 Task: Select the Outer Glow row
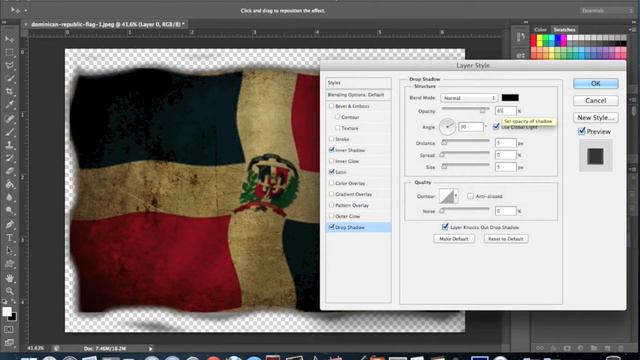pyautogui.click(x=358, y=216)
